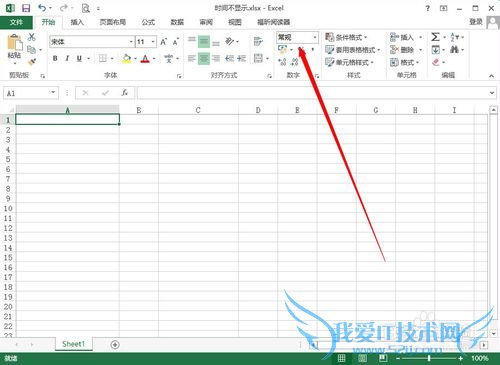Align text to the right
500x365 pixels.
pos(216,59)
